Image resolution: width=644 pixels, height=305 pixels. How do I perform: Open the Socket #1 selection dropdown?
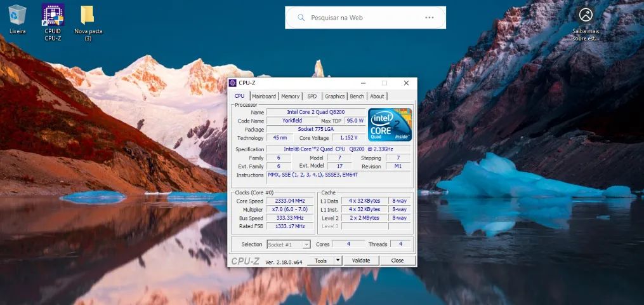pyautogui.click(x=288, y=245)
